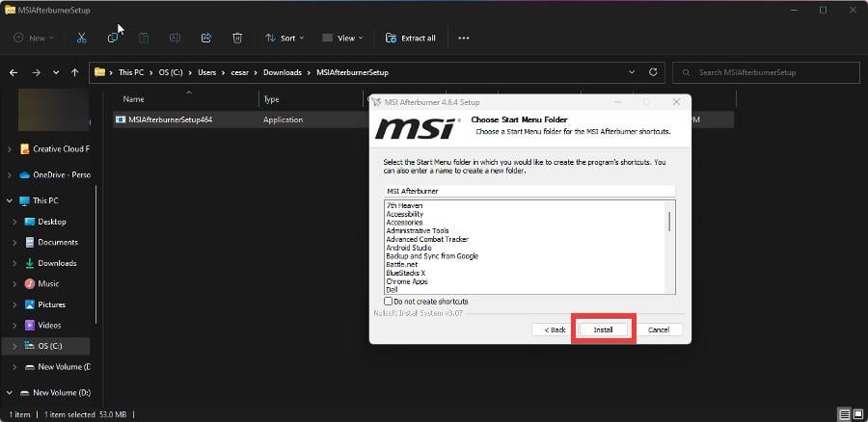Click the Videos folder icon in sidebar
868x422 pixels.
(30, 326)
